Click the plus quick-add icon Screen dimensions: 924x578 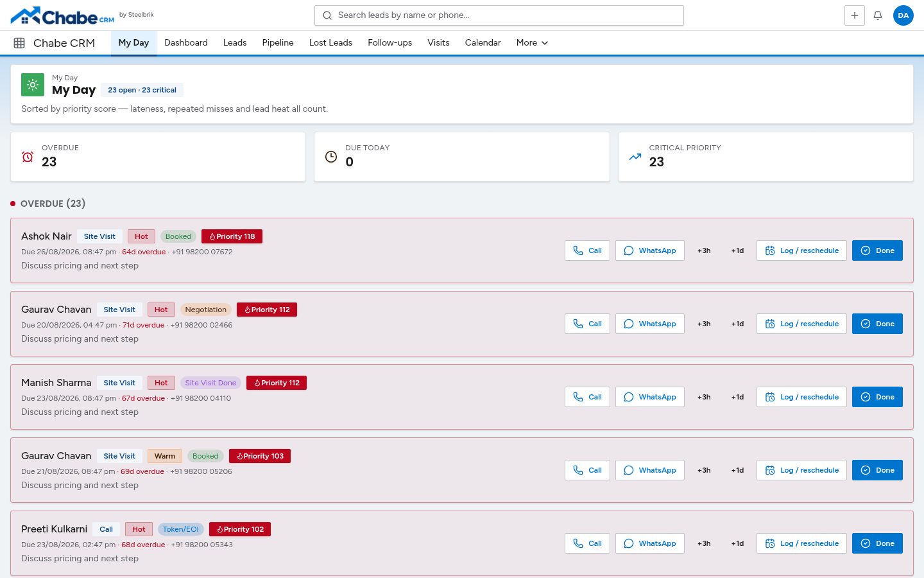tap(855, 15)
